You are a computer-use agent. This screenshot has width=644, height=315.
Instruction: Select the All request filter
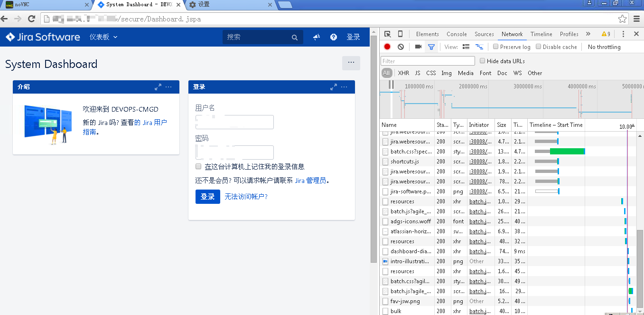coord(386,73)
